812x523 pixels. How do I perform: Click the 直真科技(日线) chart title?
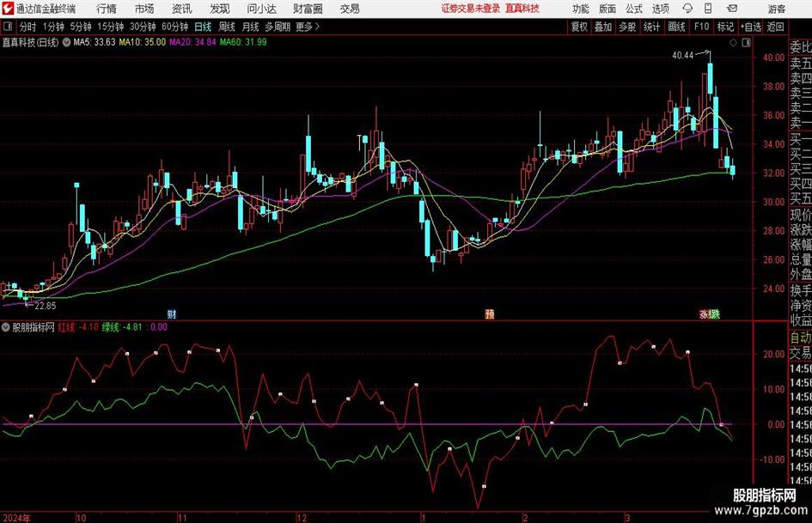click(31, 42)
